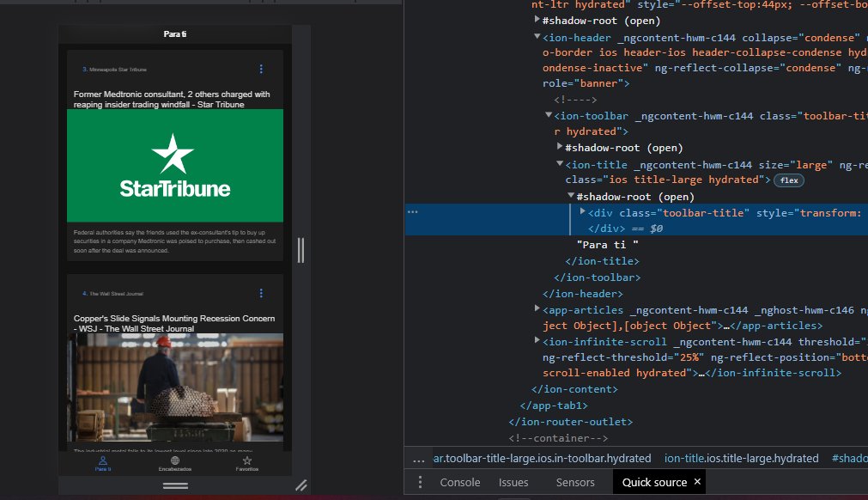Close the Quick source drawer tab

pos(697,482)
